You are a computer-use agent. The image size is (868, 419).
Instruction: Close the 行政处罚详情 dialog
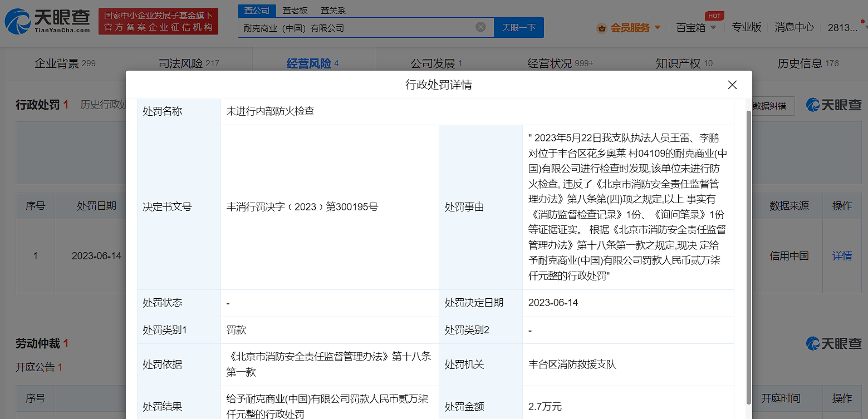point(732,85)
